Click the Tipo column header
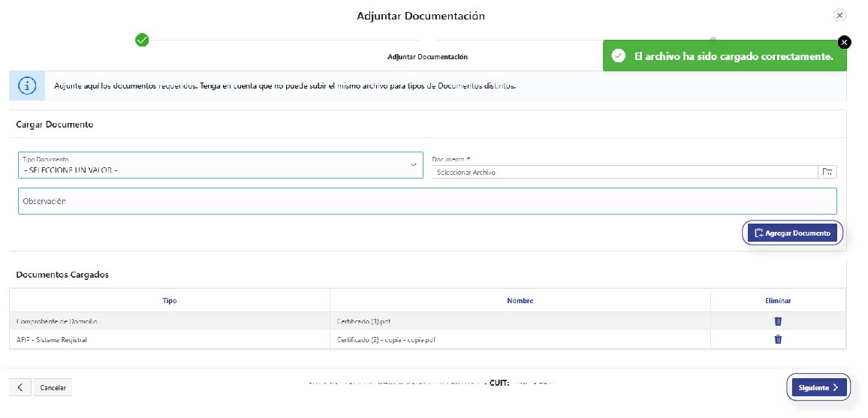This screenshot has width=868, height=418. pos(170,301)
